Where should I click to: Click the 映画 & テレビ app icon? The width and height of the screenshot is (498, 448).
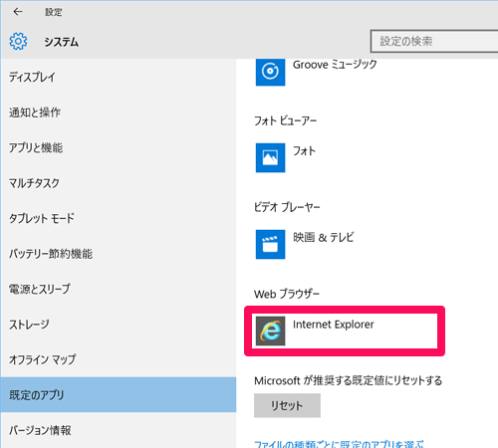270,244
